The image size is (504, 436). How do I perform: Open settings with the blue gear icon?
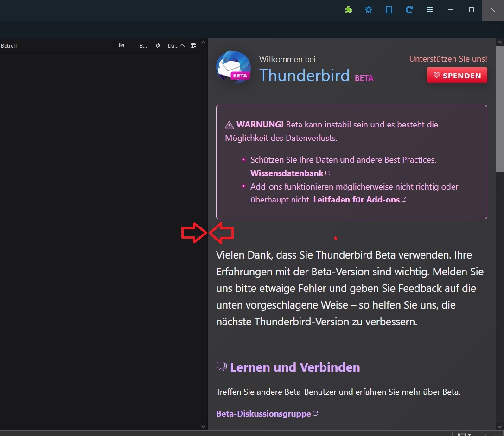tap(369, 10)
